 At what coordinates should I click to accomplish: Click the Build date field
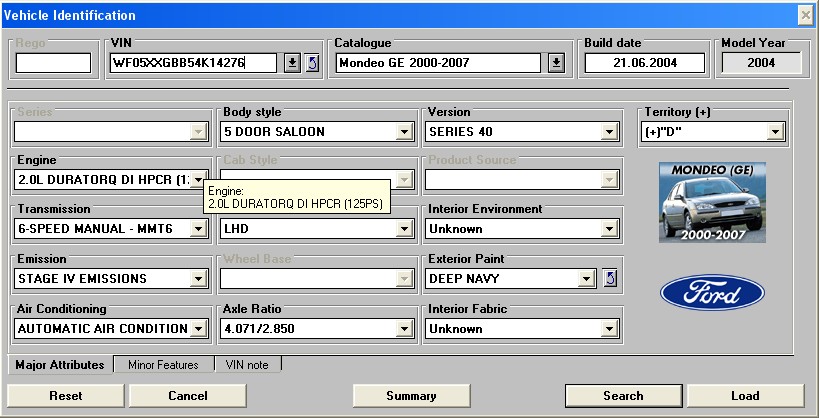(645, 64)
